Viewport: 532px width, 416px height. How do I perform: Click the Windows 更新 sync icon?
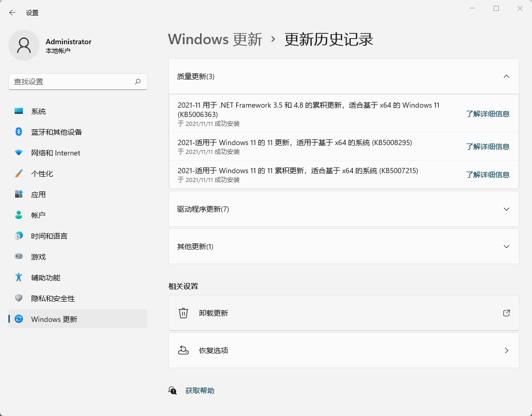tap(19, 319)
